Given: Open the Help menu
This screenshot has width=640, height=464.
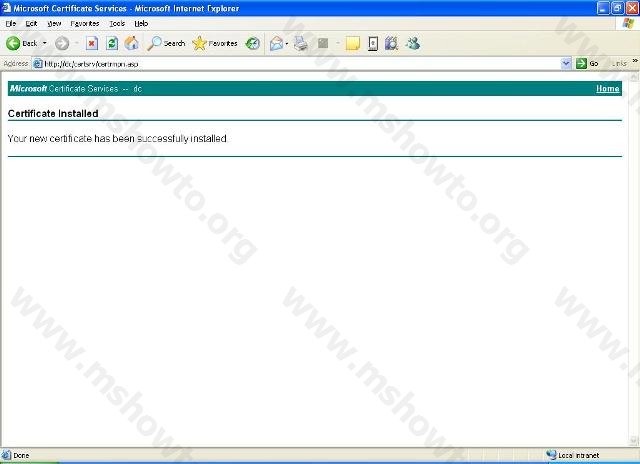Looking at the screenshot, I should [141, 24].
